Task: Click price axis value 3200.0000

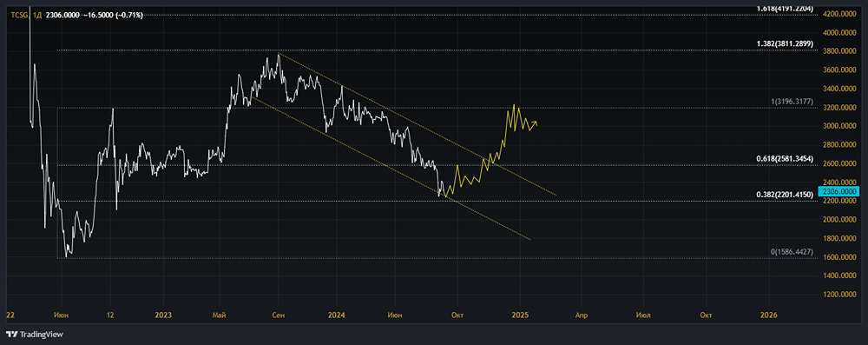Action: [x=839, y=108]
